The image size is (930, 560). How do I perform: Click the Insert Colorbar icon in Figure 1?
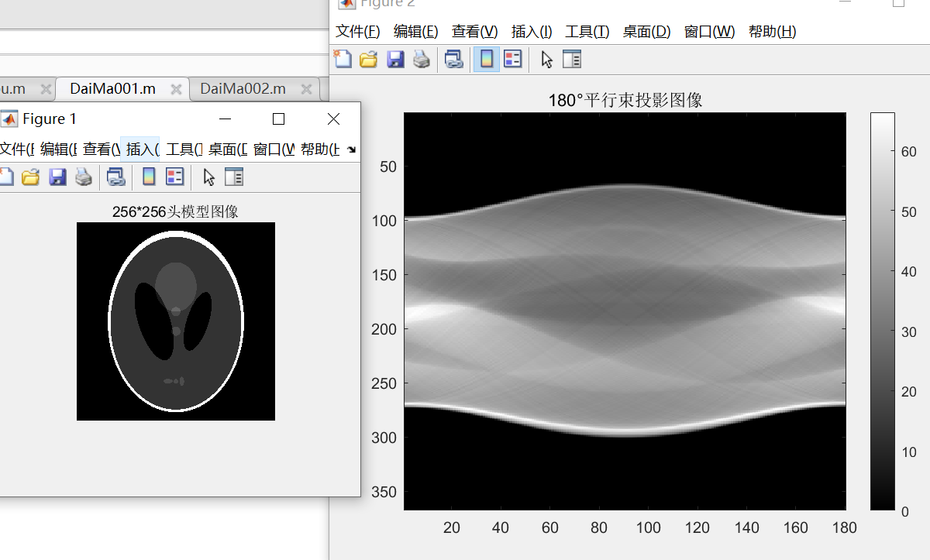[x=147, y=177]
